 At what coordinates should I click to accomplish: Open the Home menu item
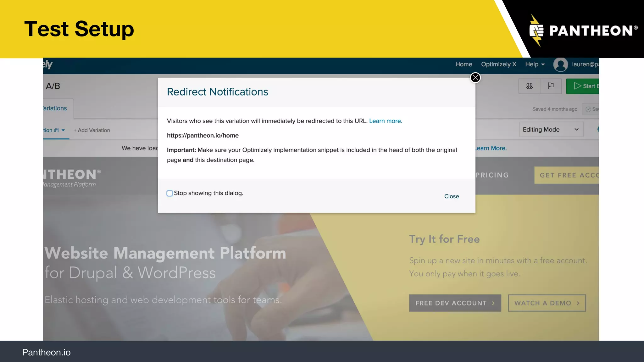coord(464,64)
